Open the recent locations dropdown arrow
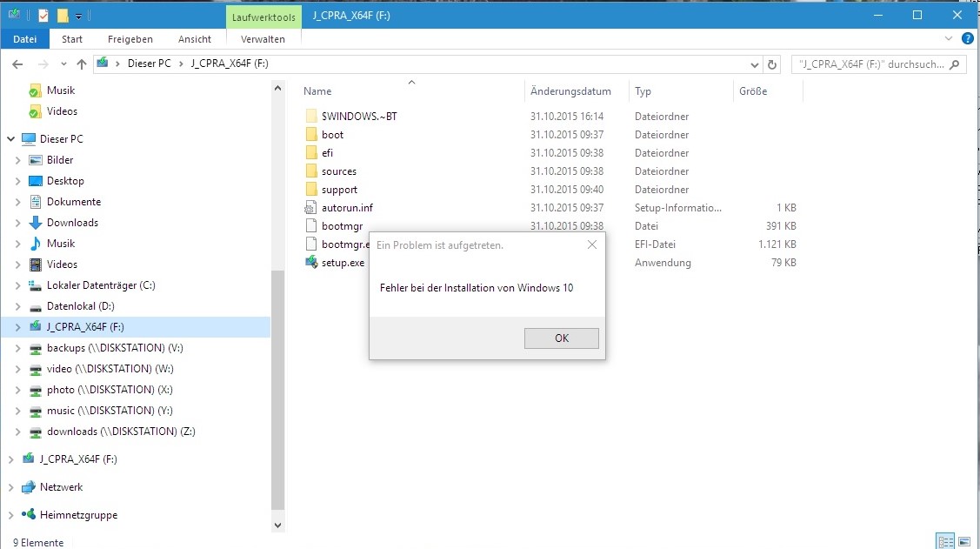 click(x=63, y=64)
